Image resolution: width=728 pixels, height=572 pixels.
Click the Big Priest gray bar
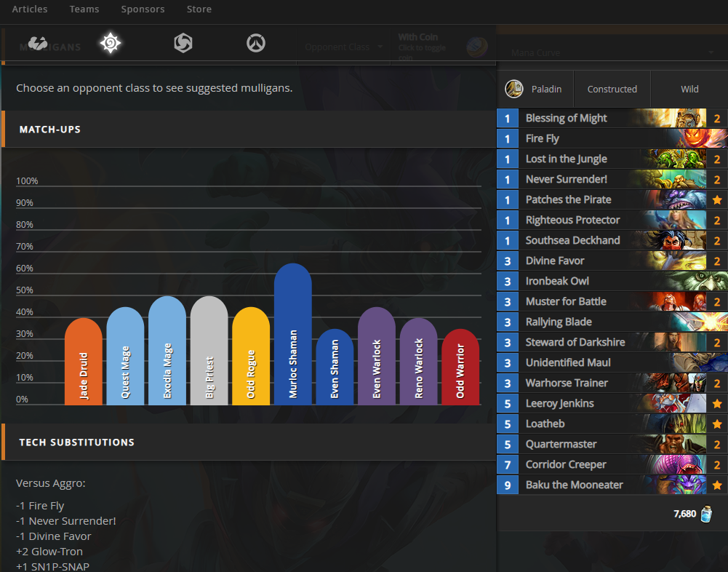point(209,350)
